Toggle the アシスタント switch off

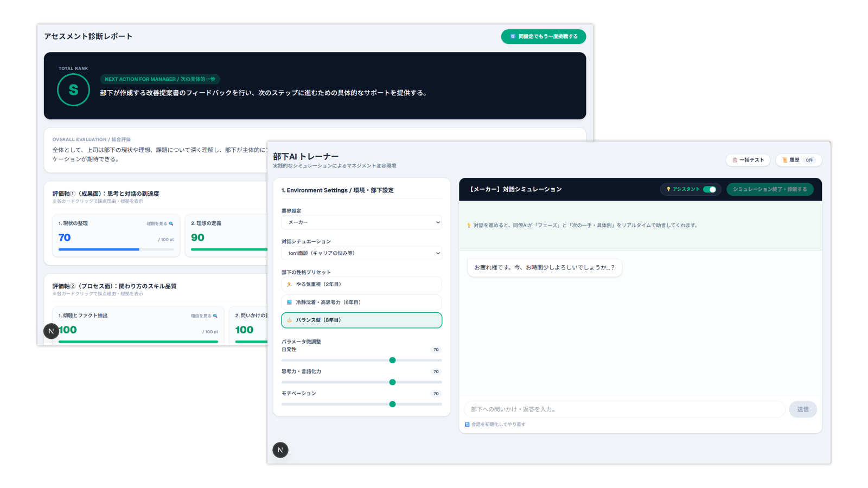pos(710,189)
